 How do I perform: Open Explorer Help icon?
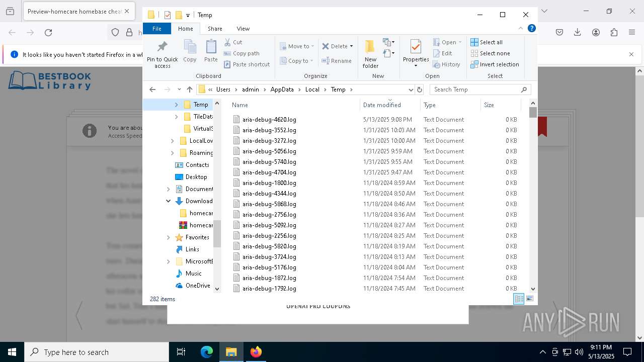coord(531,28)
